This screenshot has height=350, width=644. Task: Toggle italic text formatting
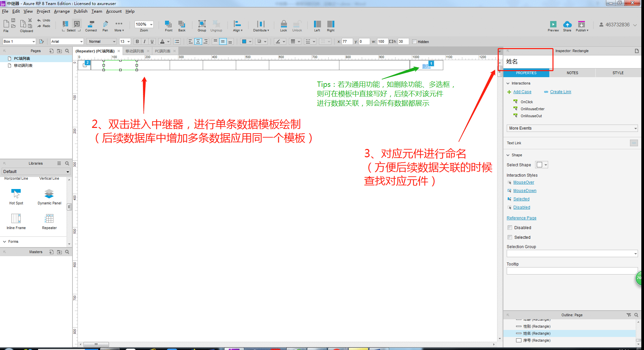click(x=145, y=42)
